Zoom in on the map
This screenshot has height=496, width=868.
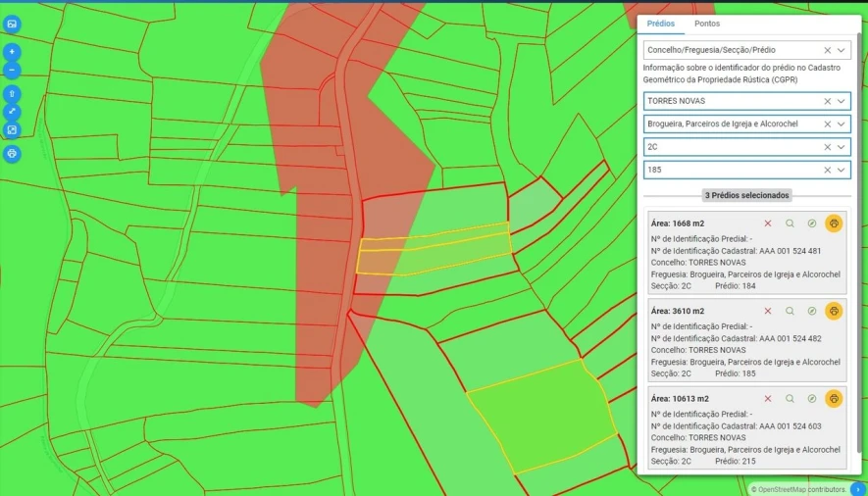[x=12, y=51]
